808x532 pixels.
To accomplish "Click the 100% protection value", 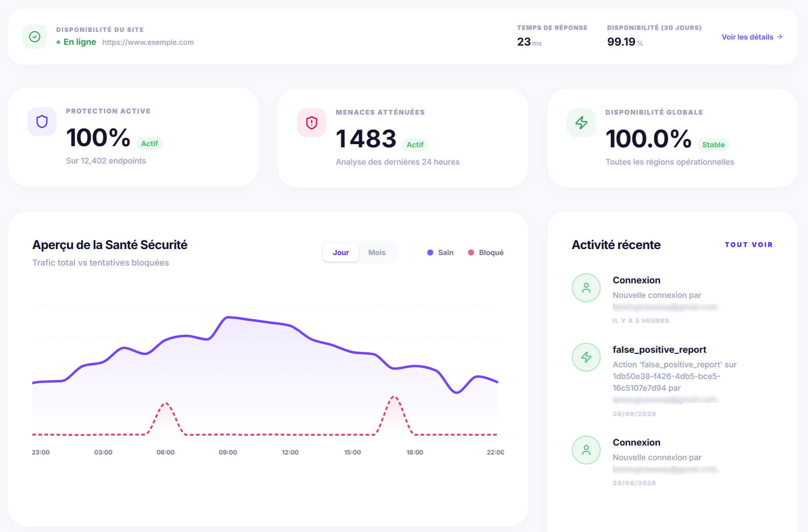I will pos(98,138).
